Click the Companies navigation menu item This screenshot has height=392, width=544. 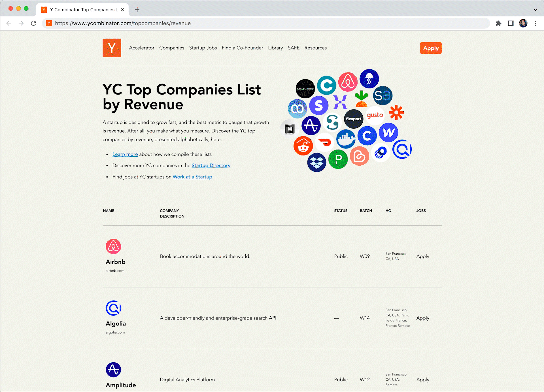point(171,48)
